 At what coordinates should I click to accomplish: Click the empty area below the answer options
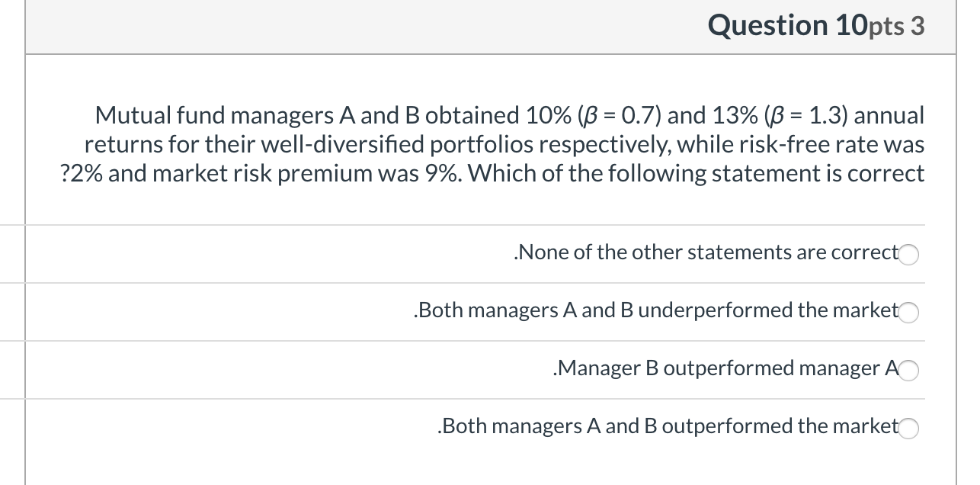tap(488, 469)
